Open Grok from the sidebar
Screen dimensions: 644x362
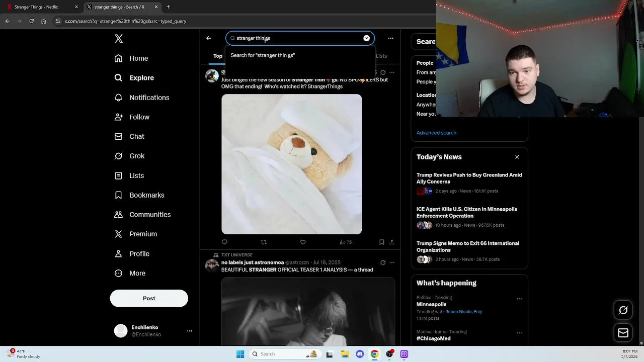click(129, 156)
